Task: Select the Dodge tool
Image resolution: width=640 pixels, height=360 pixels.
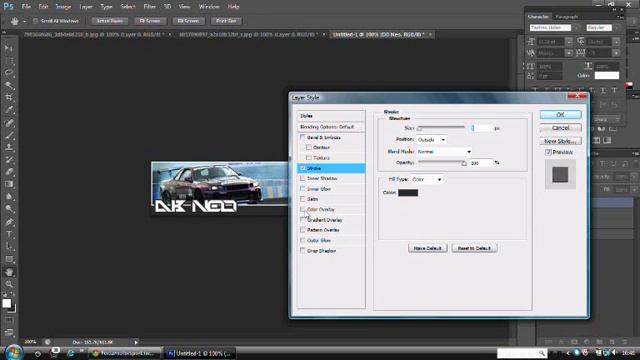Action: coord(9,209)
